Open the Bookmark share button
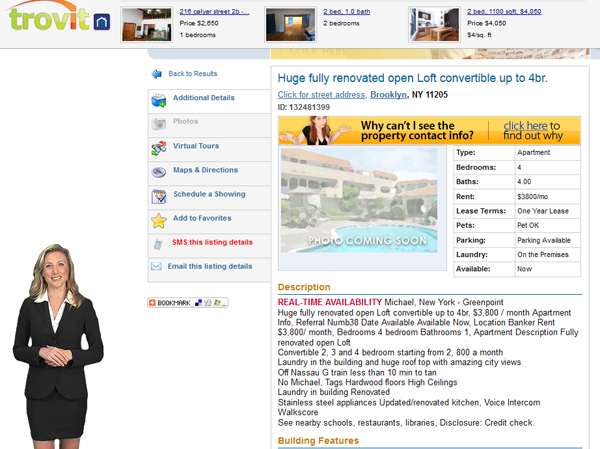Viewport: 600px width, 449px height. point(188,303)
